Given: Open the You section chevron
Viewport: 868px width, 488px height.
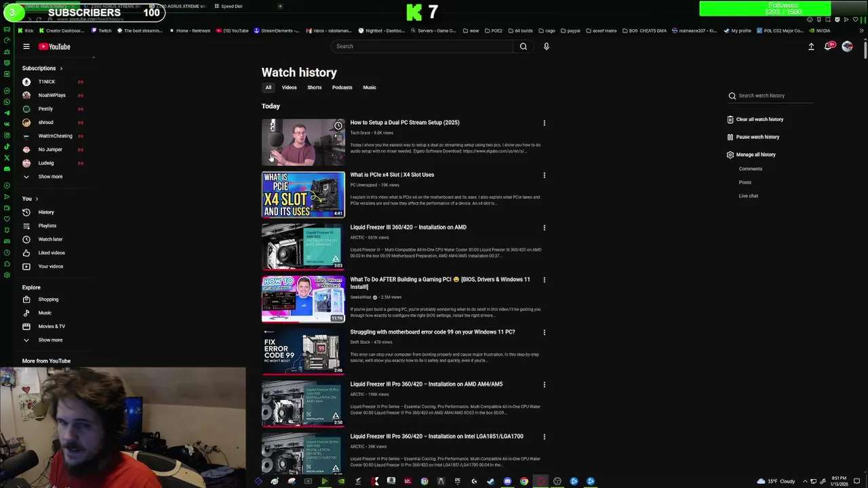Looking at the screenshot, I should point(37,199).
